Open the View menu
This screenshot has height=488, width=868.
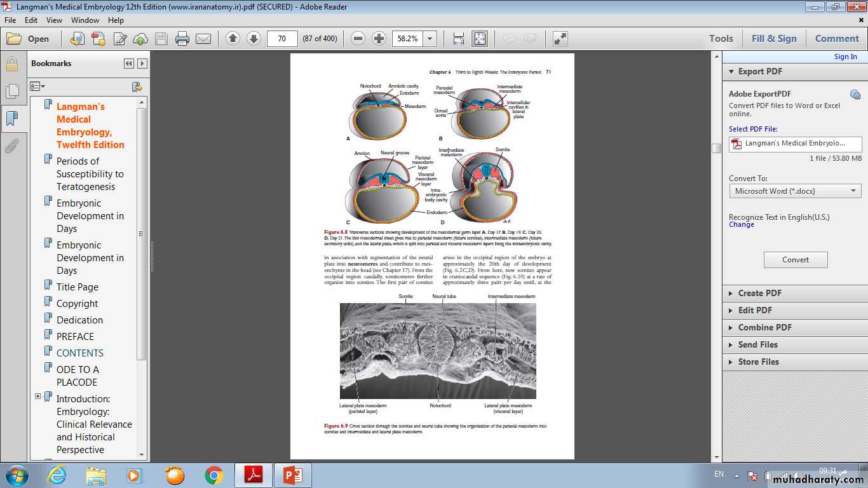(x=54, y=20)
